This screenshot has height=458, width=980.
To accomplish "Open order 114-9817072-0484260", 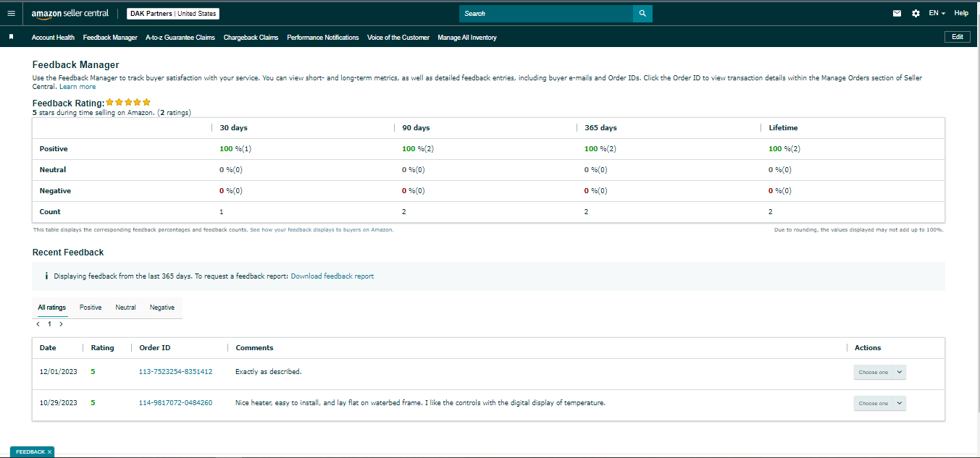I will point(175,403).
